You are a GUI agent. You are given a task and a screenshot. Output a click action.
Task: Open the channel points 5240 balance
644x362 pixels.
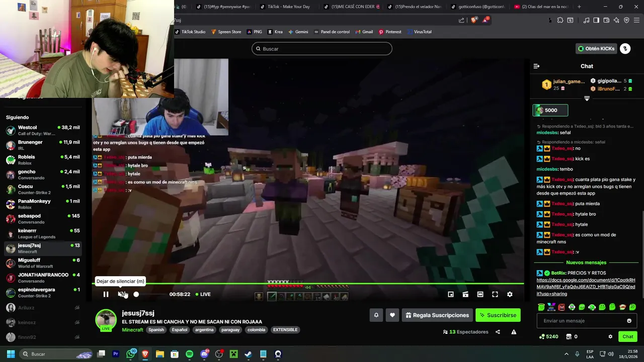[x=548, y=336]
